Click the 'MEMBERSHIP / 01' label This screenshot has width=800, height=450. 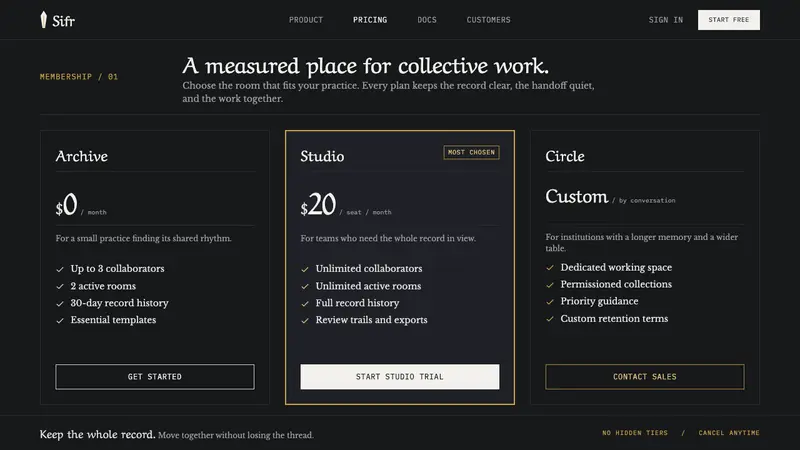click(x=79, y=77)
